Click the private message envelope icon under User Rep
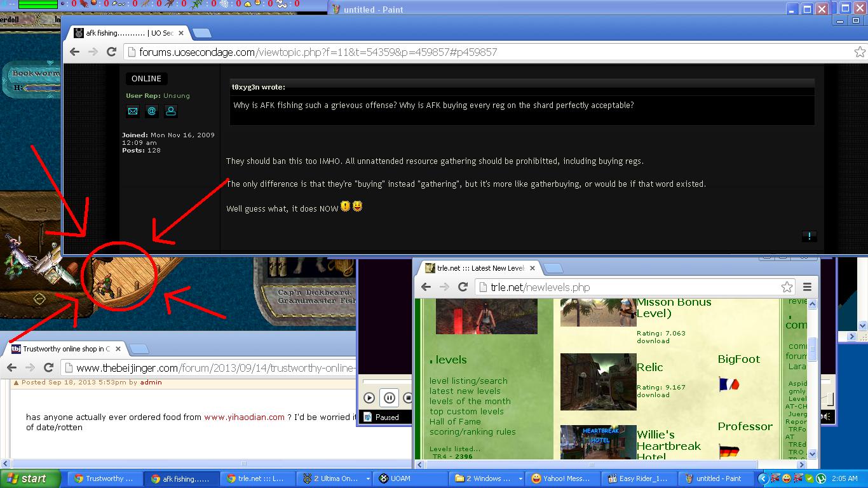Screen dimensions: 868x488 132,111
